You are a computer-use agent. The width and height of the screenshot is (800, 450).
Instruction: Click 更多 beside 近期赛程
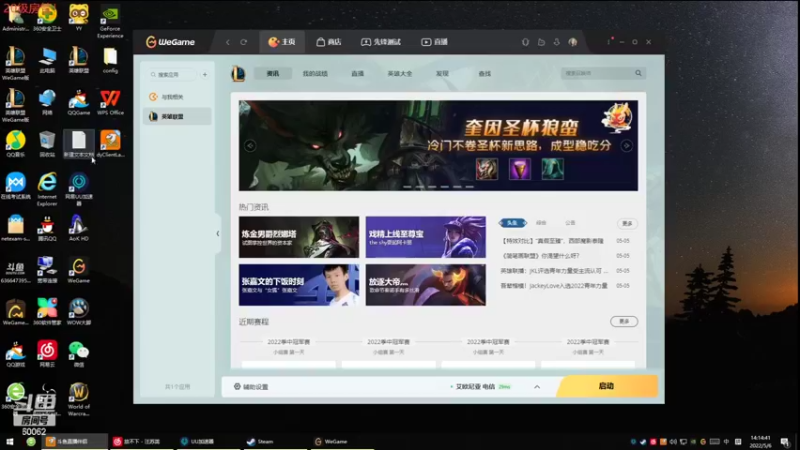coord(624,321)
